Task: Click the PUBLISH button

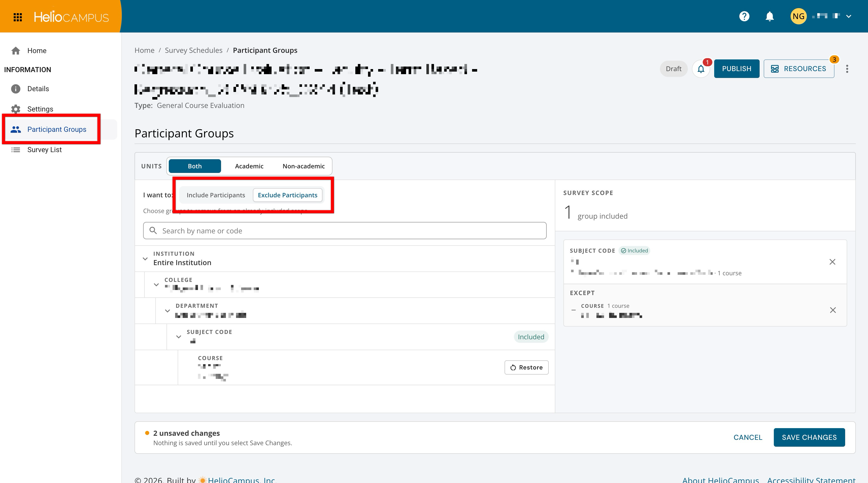Action: click(x=737, y=69)
